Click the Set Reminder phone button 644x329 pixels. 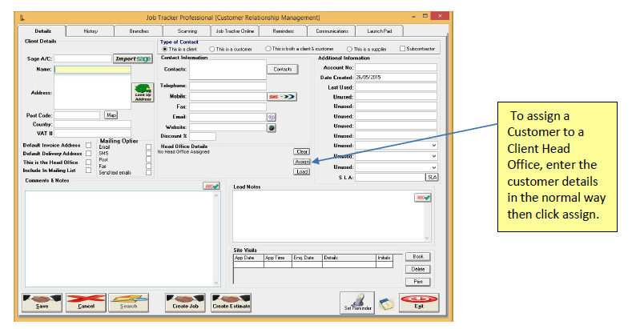pyautogui.click(x=357, y=303)
